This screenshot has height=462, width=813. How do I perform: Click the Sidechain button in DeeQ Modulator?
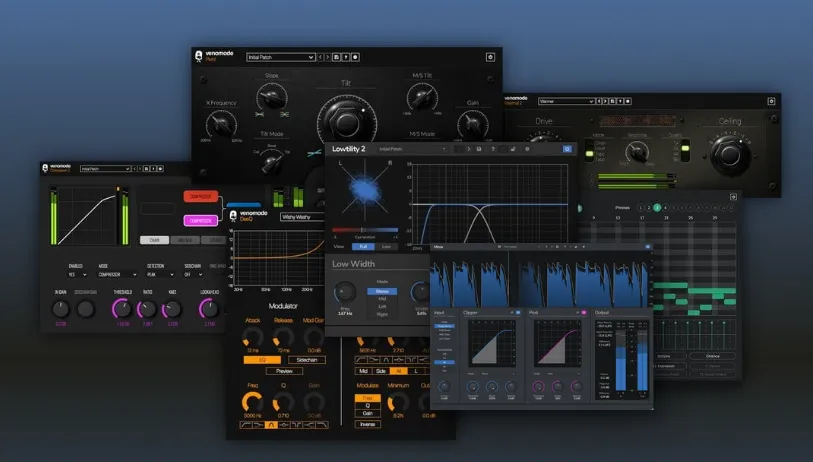pos(306,360)
